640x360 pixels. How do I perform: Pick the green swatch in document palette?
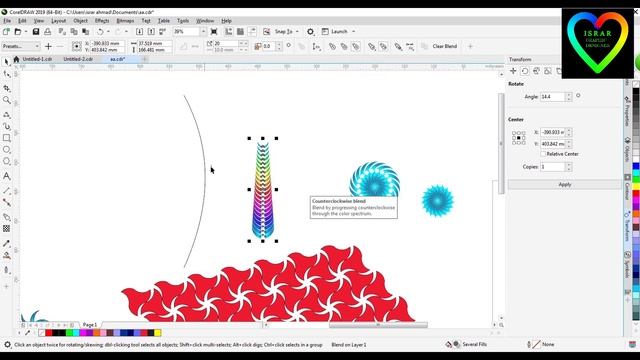coord(69,333)
